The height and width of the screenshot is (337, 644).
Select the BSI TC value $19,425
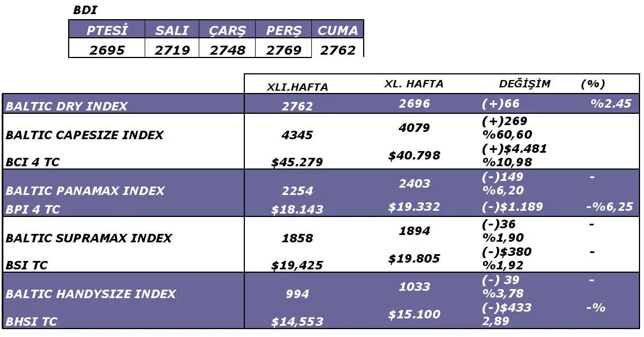[297, 265]
